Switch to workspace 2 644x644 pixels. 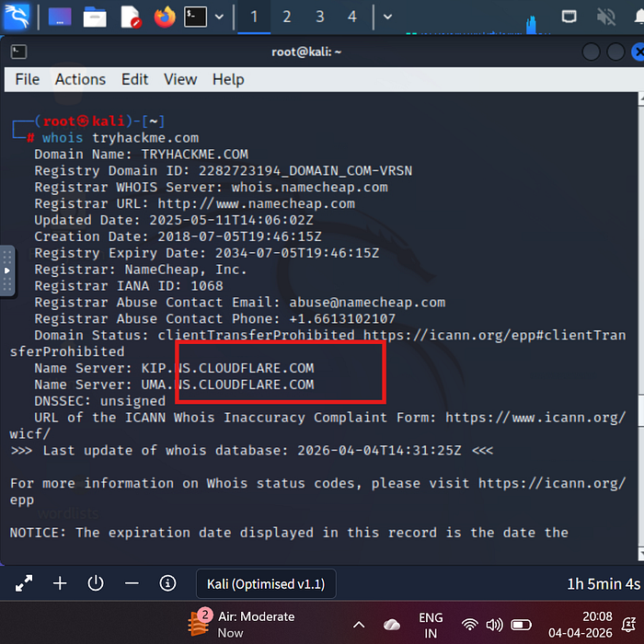click(287, 17)
